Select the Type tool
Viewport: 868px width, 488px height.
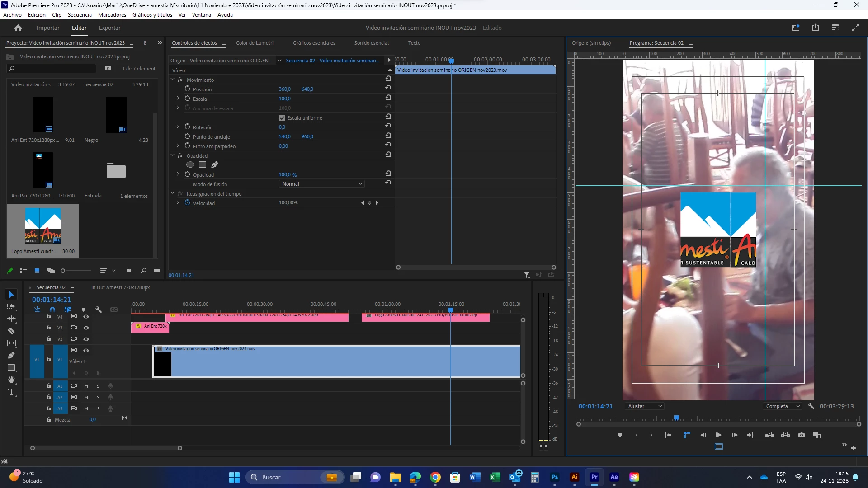(11, 392)
